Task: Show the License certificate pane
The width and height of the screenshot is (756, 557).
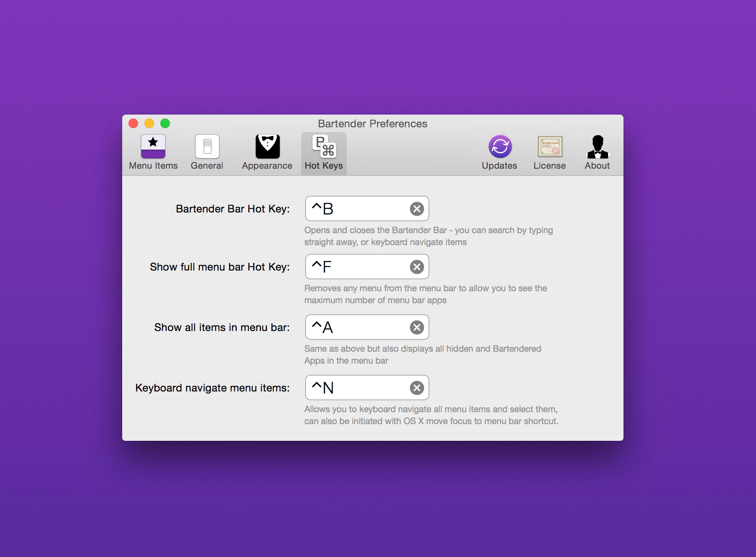Action: (x=549, y=152)
